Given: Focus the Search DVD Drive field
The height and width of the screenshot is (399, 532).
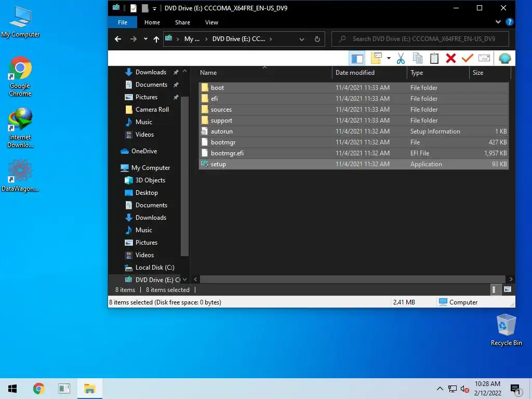Looking at the screenshot, I should 420,39.
